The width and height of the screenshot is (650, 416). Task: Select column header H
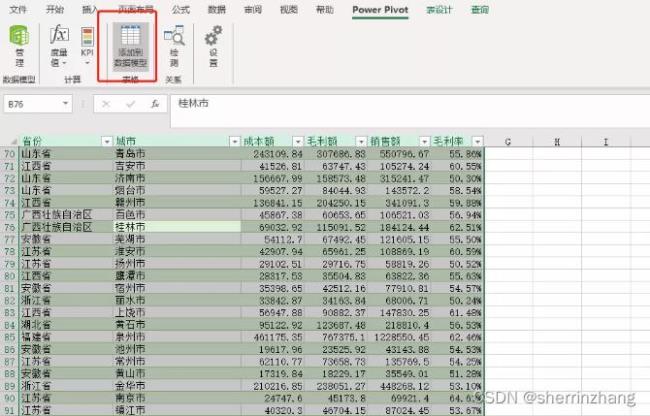[557, 142]
